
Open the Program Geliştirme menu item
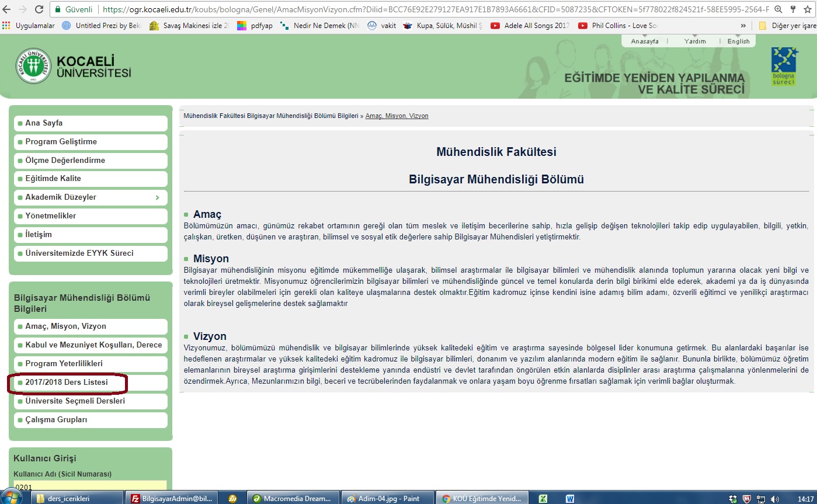(91, 142)
